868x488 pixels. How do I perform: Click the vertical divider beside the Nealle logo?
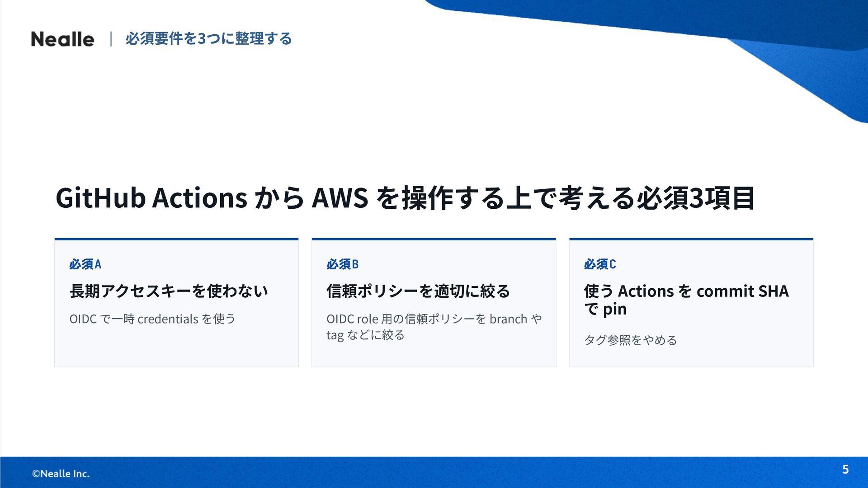point(111,39)
